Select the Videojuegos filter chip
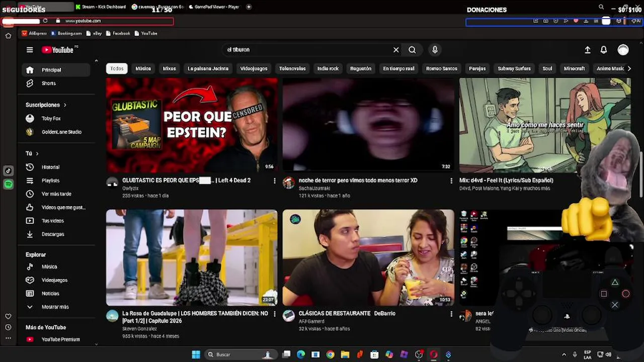The height and width of the screenshot is (362, 644). (x=254, y=68)
